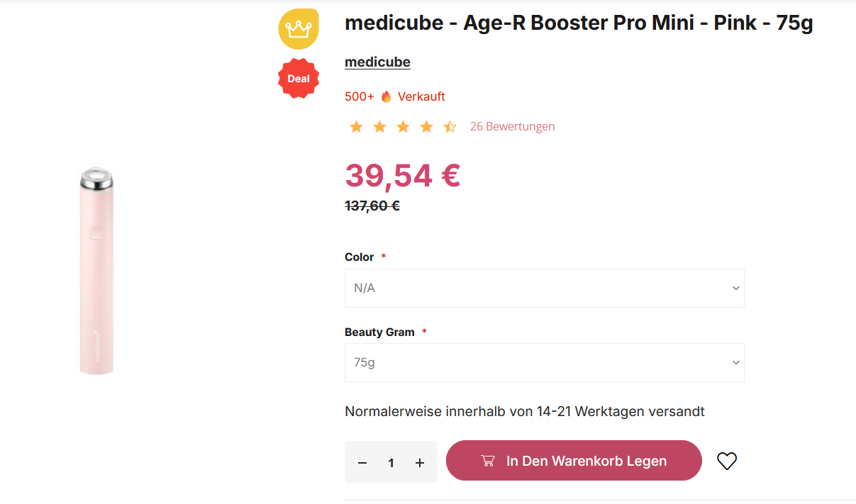Add product to wishlist with heart icon
The width and height of the screenshot is (856, 504).
[x=727, y=461]
